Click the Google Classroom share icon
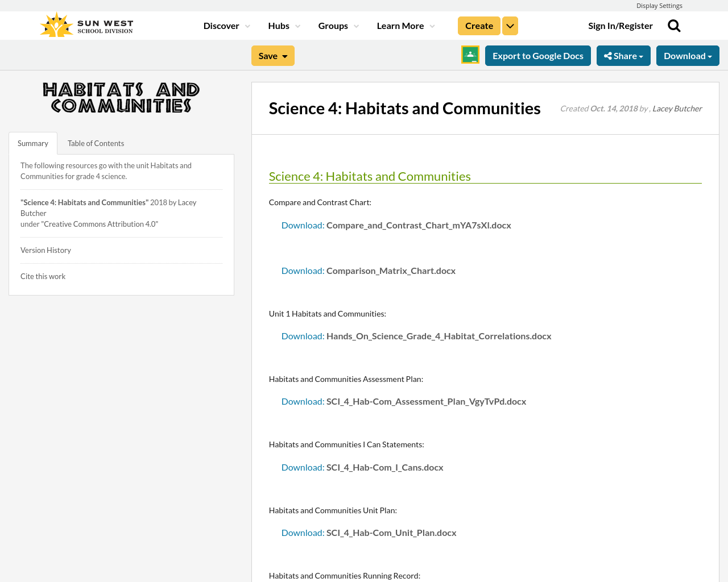The width and height of the screenshot is (728, 582). click(470, 55)
